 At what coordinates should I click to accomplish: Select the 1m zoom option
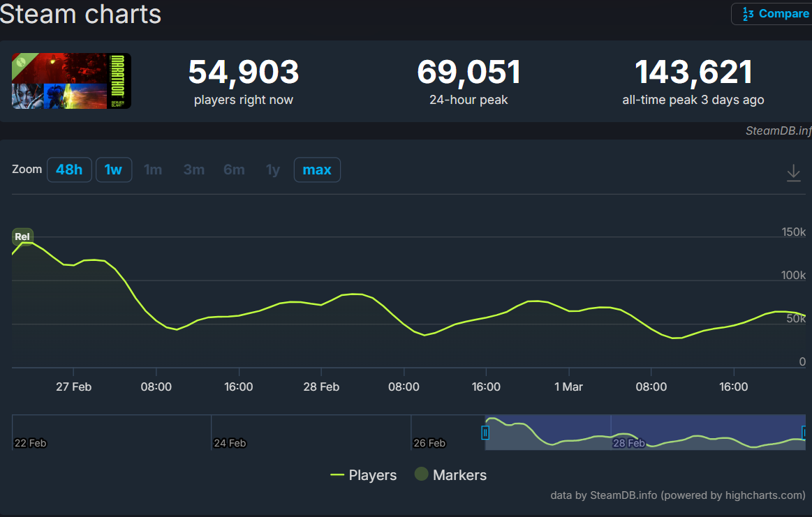coord(153,170)
